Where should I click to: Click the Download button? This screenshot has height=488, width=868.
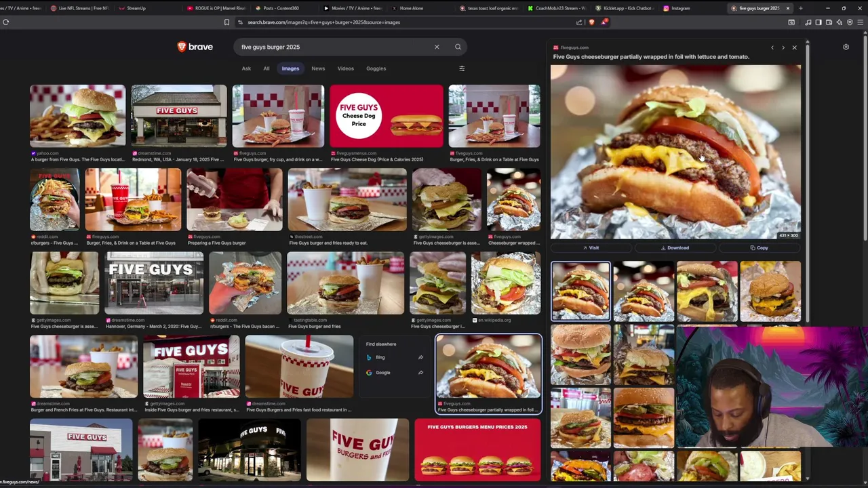tap(675, 248)
